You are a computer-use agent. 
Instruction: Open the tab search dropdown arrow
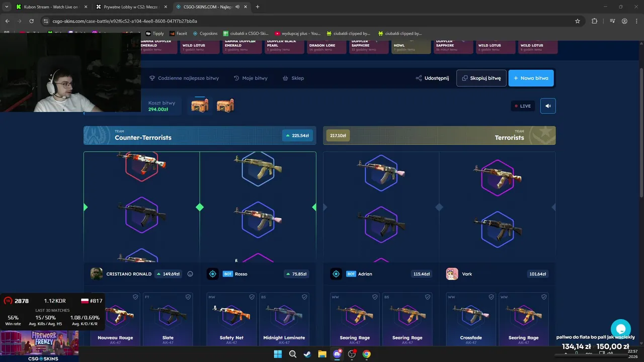click(6, 7)
